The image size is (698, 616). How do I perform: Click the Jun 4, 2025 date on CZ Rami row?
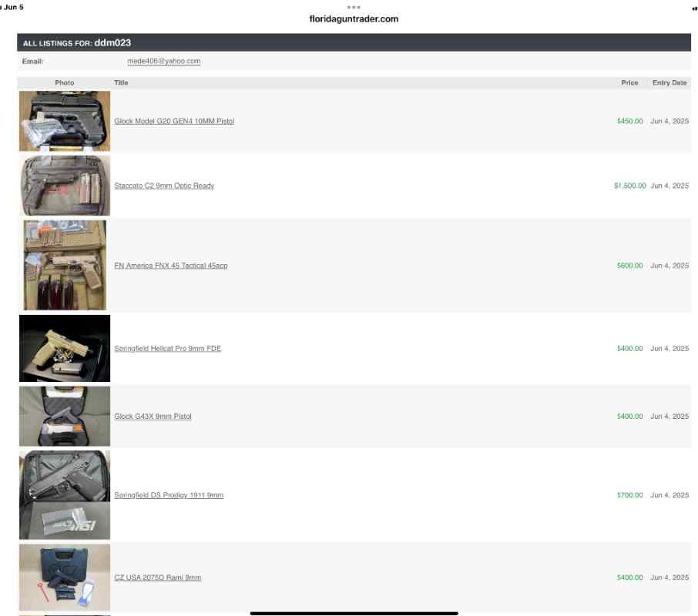669,577
